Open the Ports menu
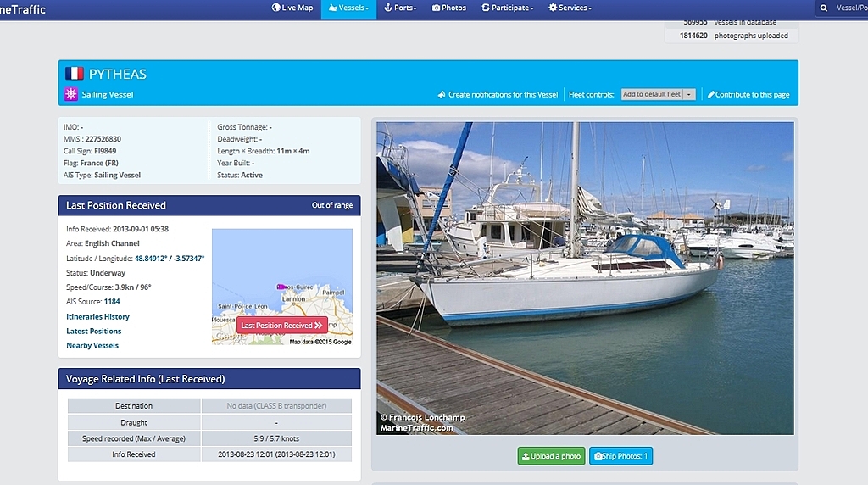Viewport: 868px width, 485px height. click(x=400, y=8)
